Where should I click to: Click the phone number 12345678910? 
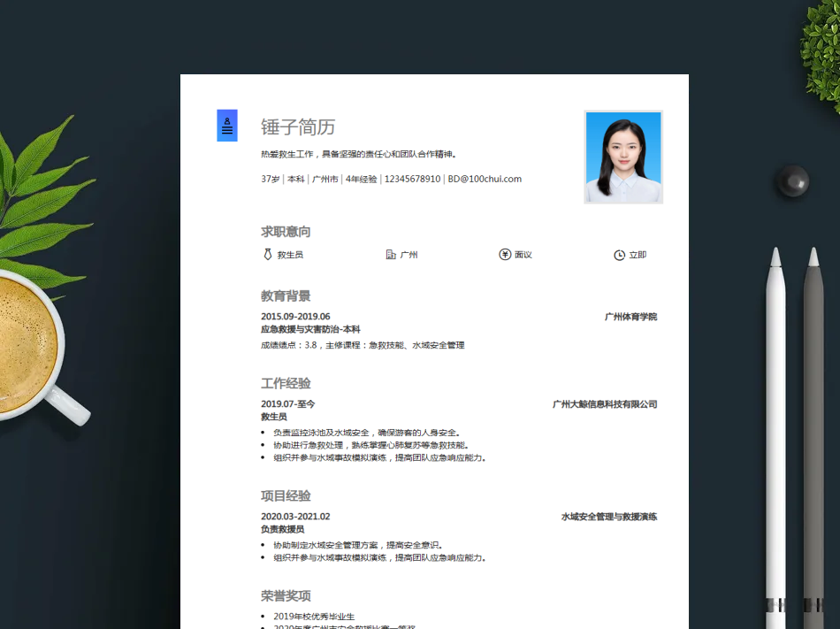413,179
